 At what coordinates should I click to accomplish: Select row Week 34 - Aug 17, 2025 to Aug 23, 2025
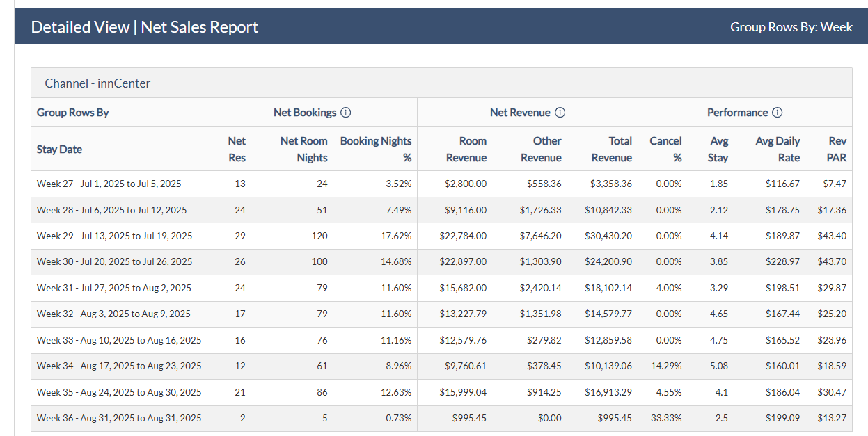441,366
